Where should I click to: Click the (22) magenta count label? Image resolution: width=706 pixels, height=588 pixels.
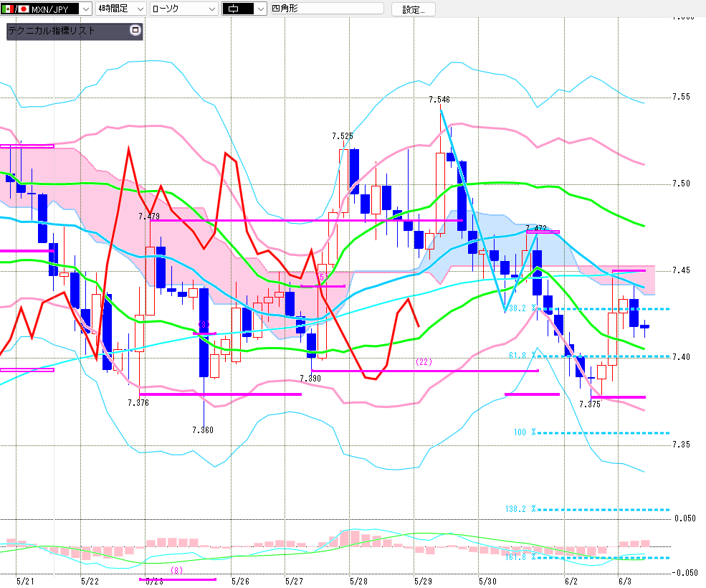pyautogui.click(x=424, y=362)
